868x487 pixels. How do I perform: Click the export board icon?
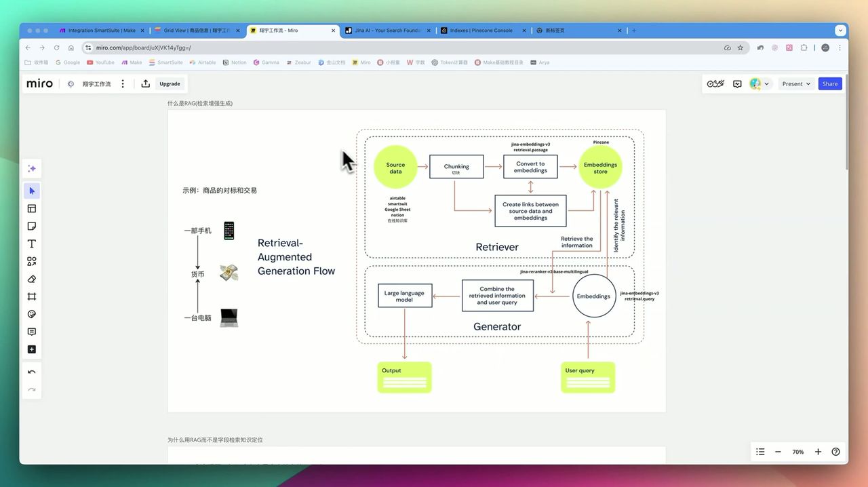(145, 83)
